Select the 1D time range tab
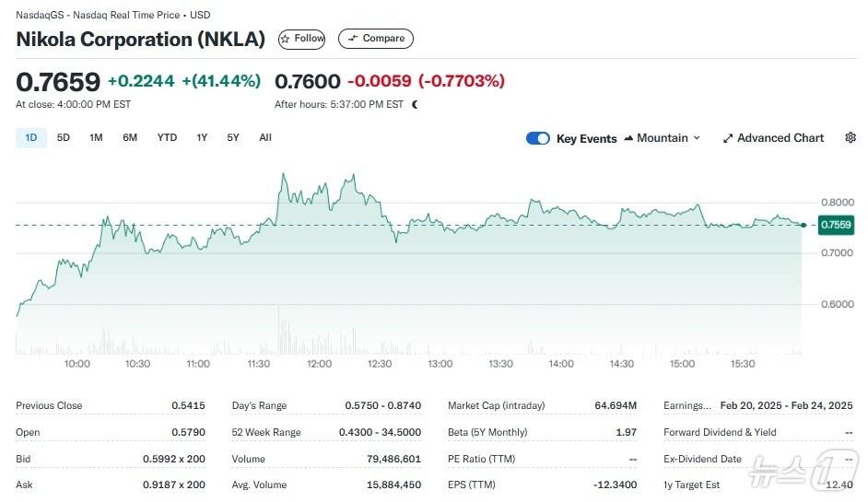The width and height of the screenshot is (868, 502). click(30, 138)
